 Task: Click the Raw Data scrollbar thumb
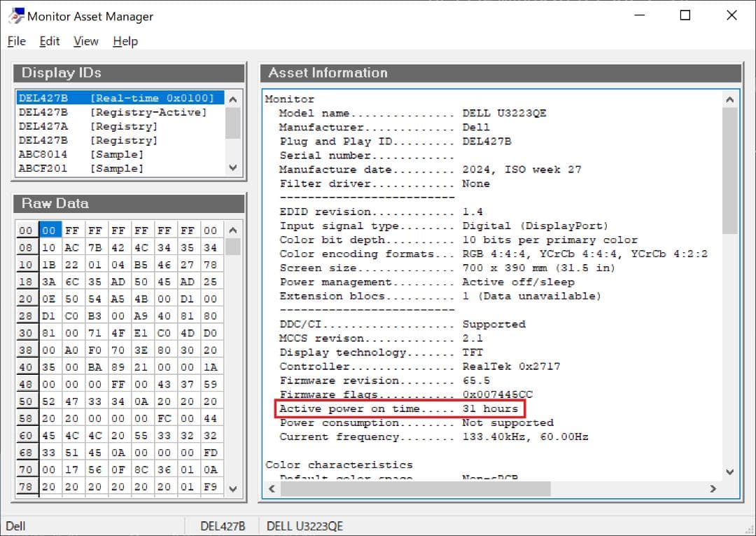pyautogui.click(x=233, y=247)
